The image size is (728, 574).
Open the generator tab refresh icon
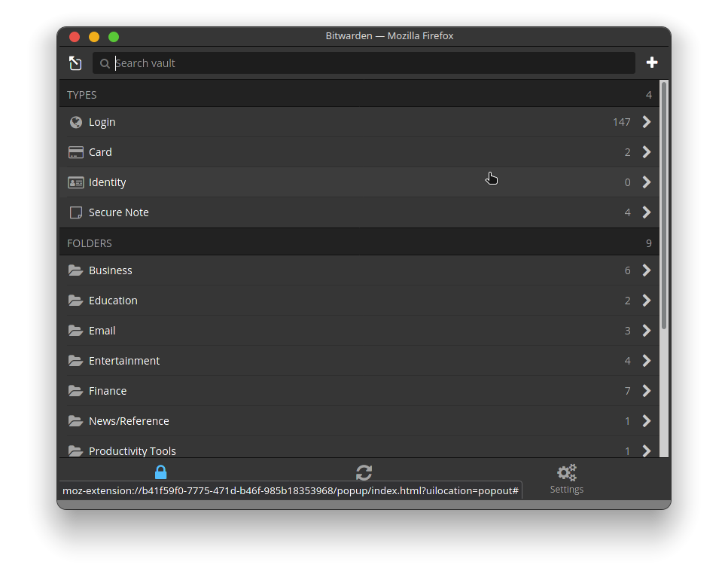pyautogui.click(x=364, y=473)
